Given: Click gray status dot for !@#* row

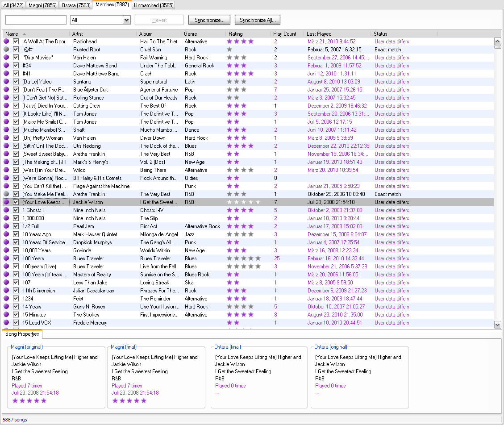Looking at the screenshot, I should (x=6, y=49).
